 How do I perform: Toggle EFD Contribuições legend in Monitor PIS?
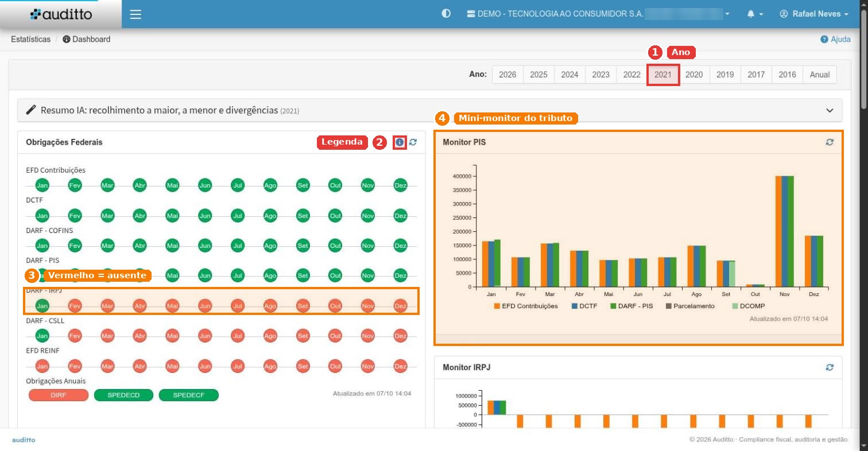pyautogui.click(x=526, y=306)
